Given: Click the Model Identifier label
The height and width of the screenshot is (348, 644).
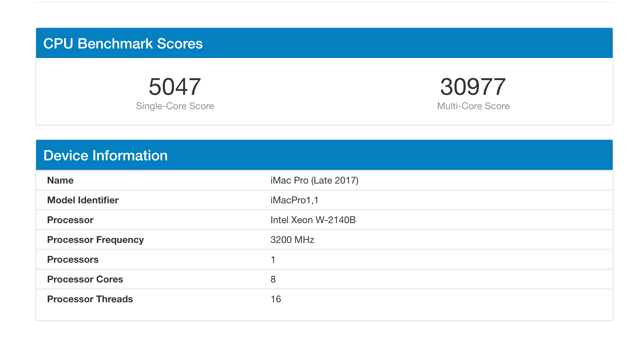Looking at the screenshot, I should 83,200.
